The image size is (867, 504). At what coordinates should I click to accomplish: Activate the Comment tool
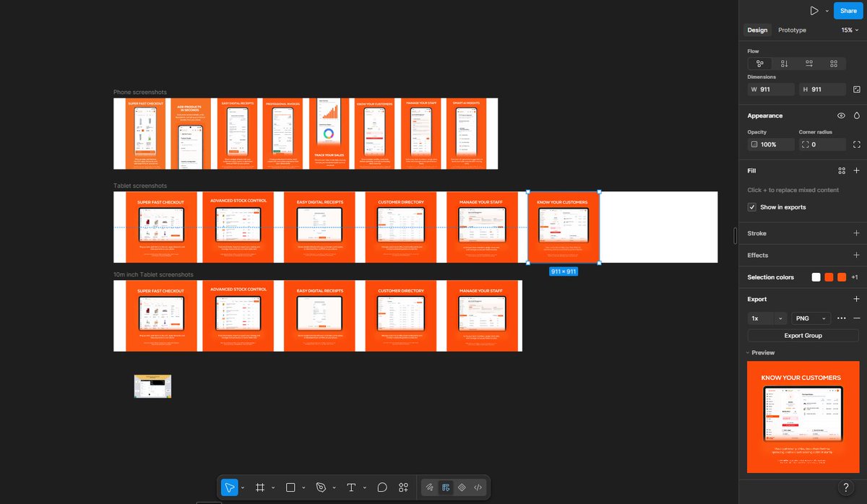pos(382,487)
